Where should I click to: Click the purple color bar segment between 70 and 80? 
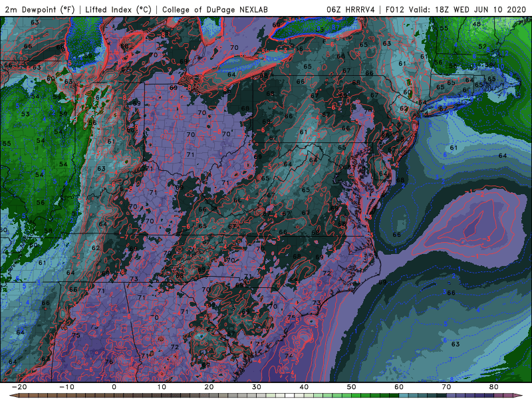coord(470,396)
